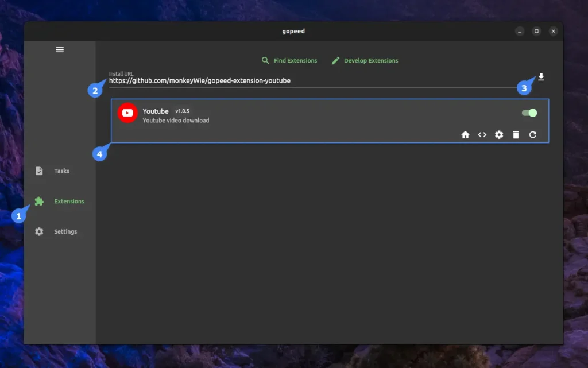Open the hamburger menu in sidebar
This screenshot has width=588, height=368.
pos(60,50)
